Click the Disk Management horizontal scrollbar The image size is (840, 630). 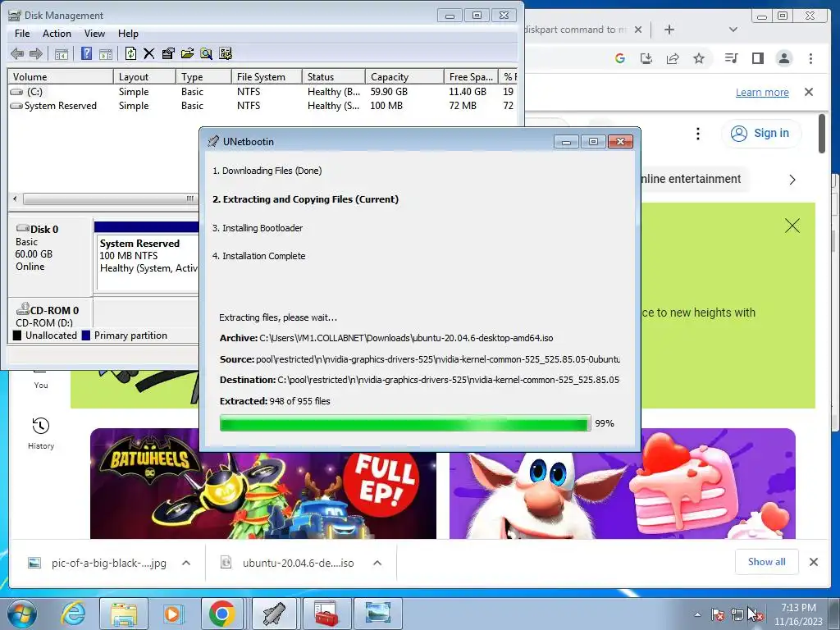tap(110, 199)
